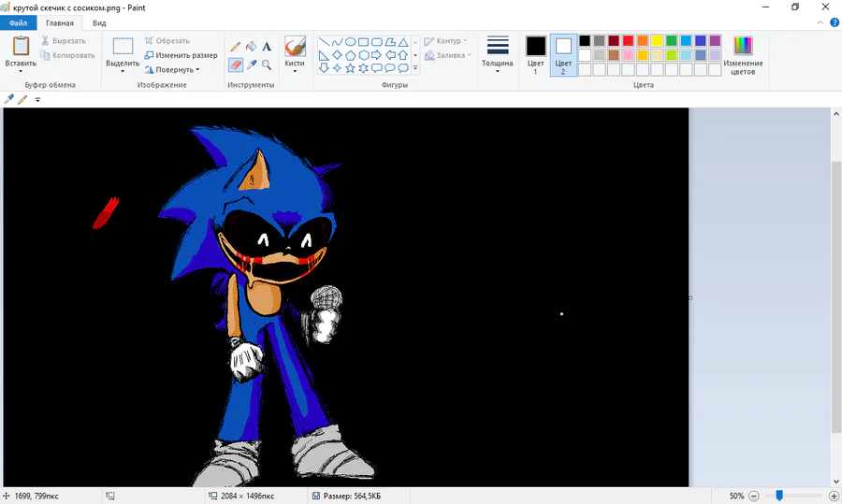
Task: Click the quick access eyedropper icon
Action: pos(8,99)
